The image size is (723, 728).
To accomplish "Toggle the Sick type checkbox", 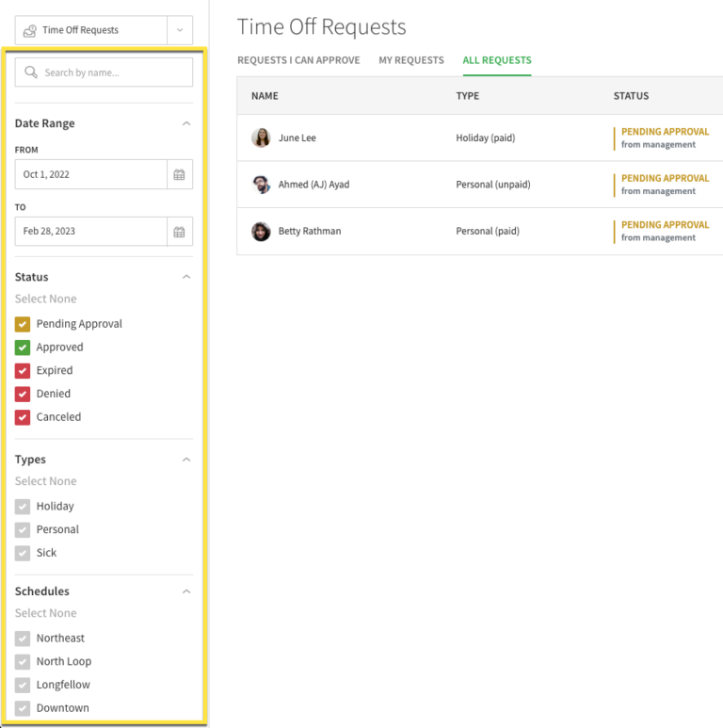I will click(x=23, y=553).
